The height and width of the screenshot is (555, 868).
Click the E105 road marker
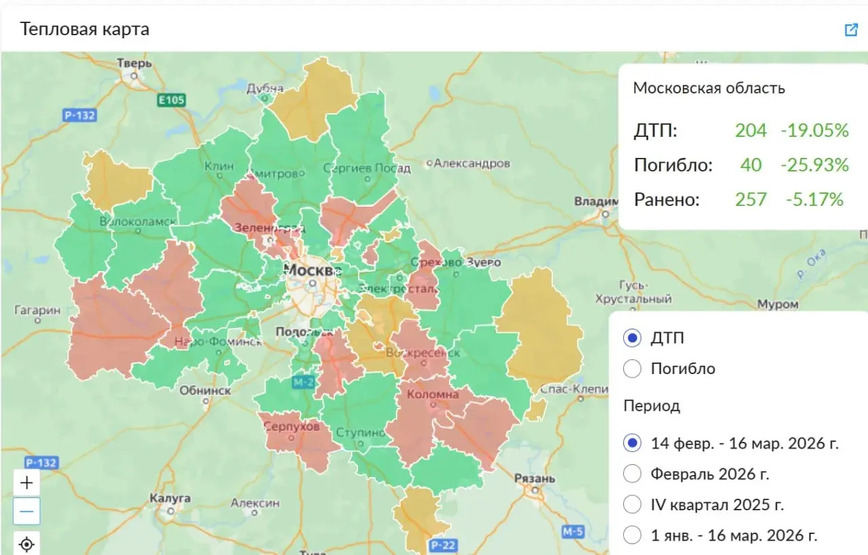coord(172,100)
